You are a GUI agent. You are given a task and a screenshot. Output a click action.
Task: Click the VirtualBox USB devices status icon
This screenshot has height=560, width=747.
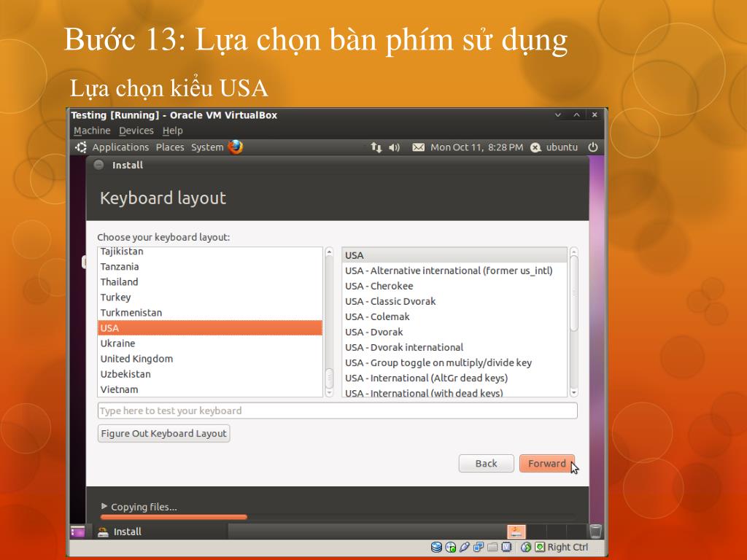click(x=465, y=547)
